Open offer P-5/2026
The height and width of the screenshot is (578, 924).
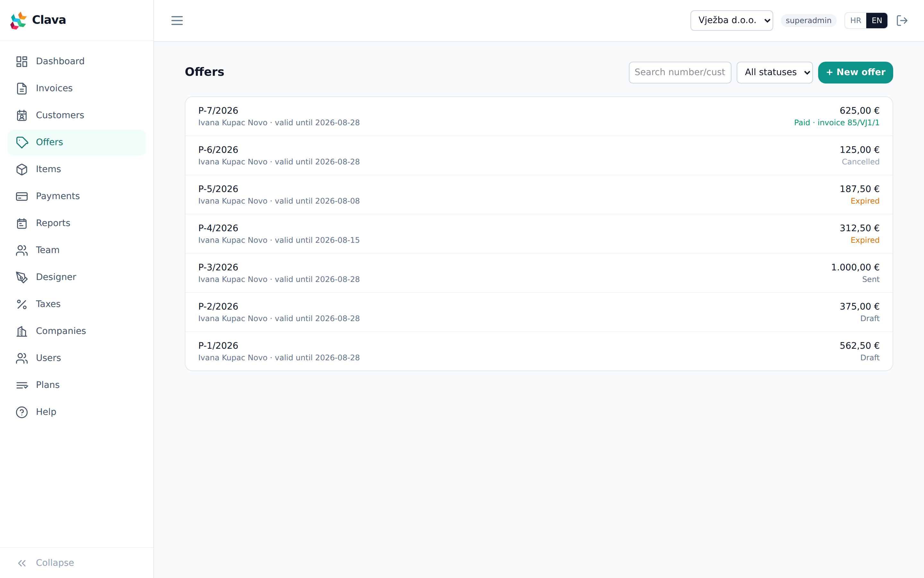[x=539, y=195]
